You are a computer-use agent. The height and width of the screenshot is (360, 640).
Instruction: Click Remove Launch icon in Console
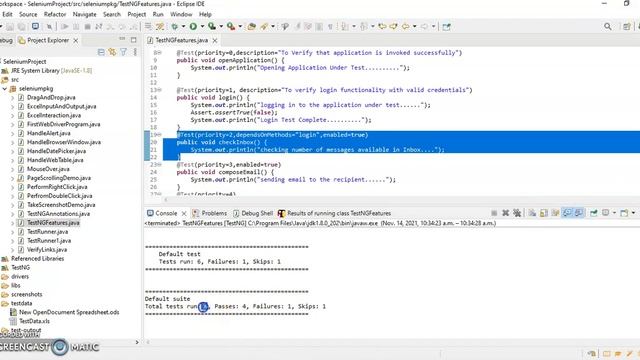(505, 213)
